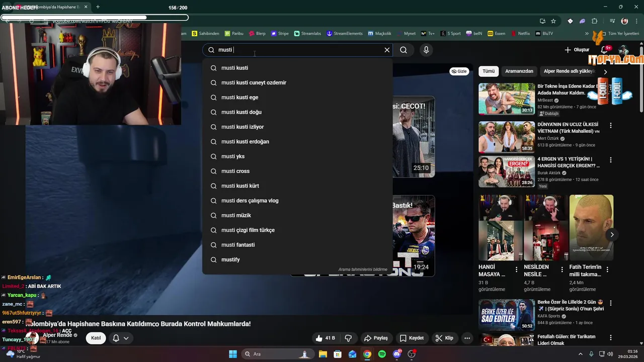Open a new browser tab
Viewport: 644px width, 362px height.
pos(98,7)
